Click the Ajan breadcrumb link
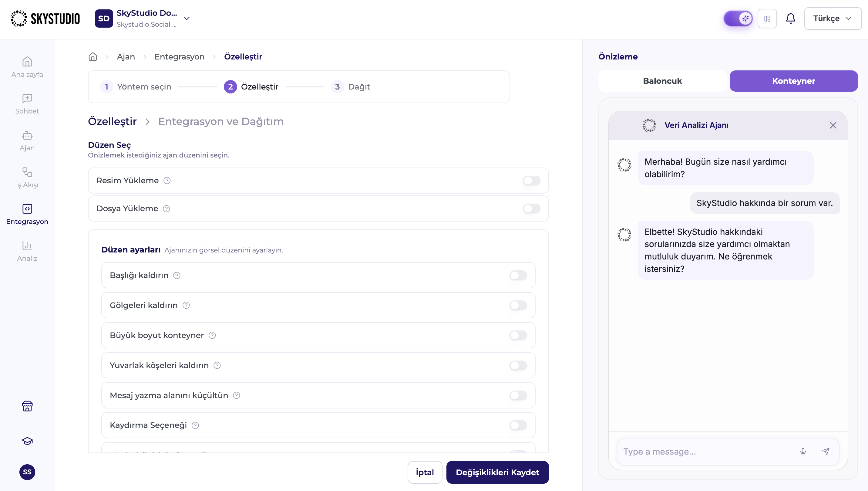This screenshot has height=491, width=868. (x=126, y=57)
